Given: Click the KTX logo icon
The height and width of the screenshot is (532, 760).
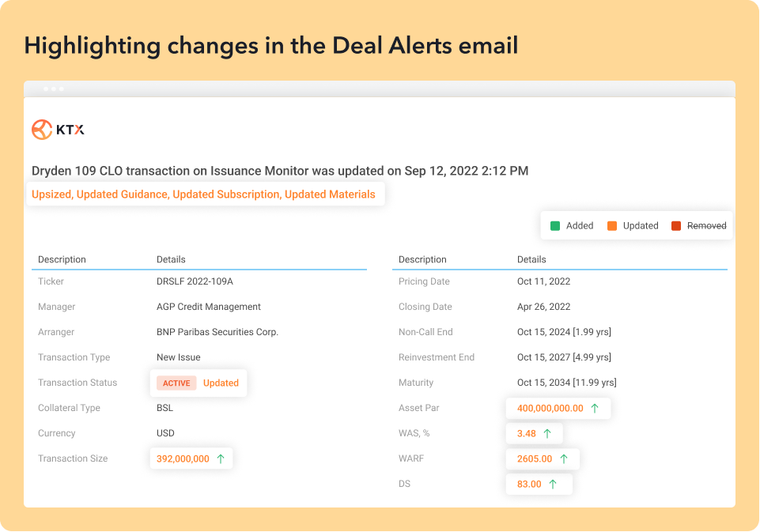Looking at the screenshot, I should point(42,130).
